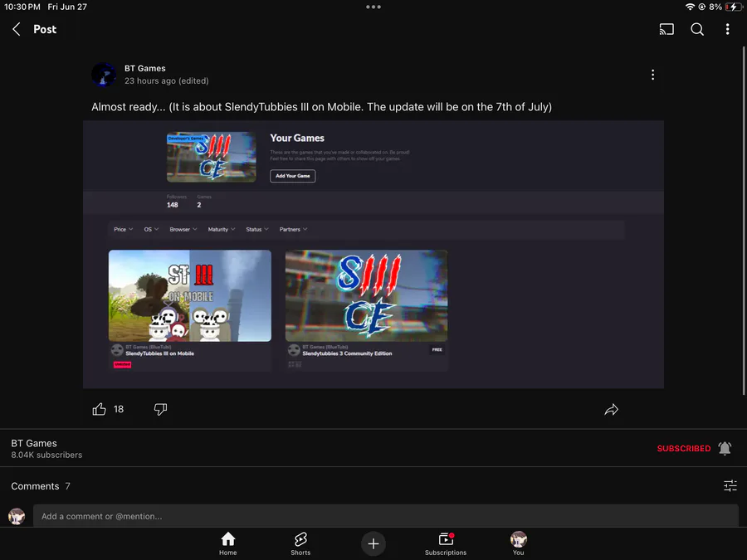Open the top bar more options menu
747x560 pixels.
click(x=727, y=29)
